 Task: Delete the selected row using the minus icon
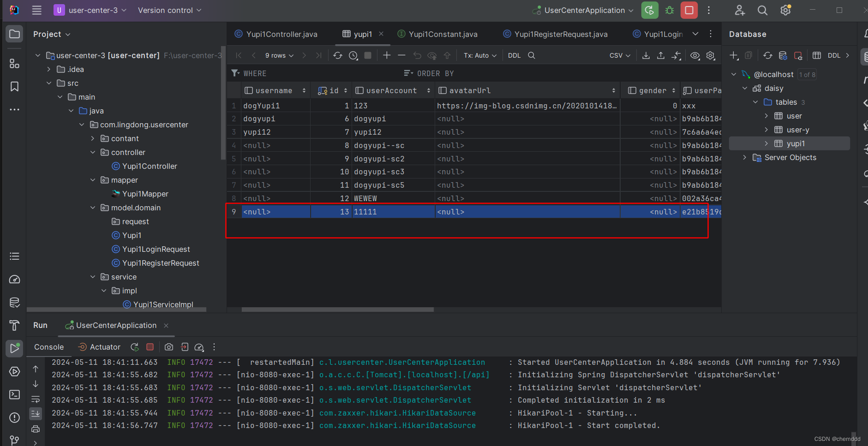[x=401, y=55]
